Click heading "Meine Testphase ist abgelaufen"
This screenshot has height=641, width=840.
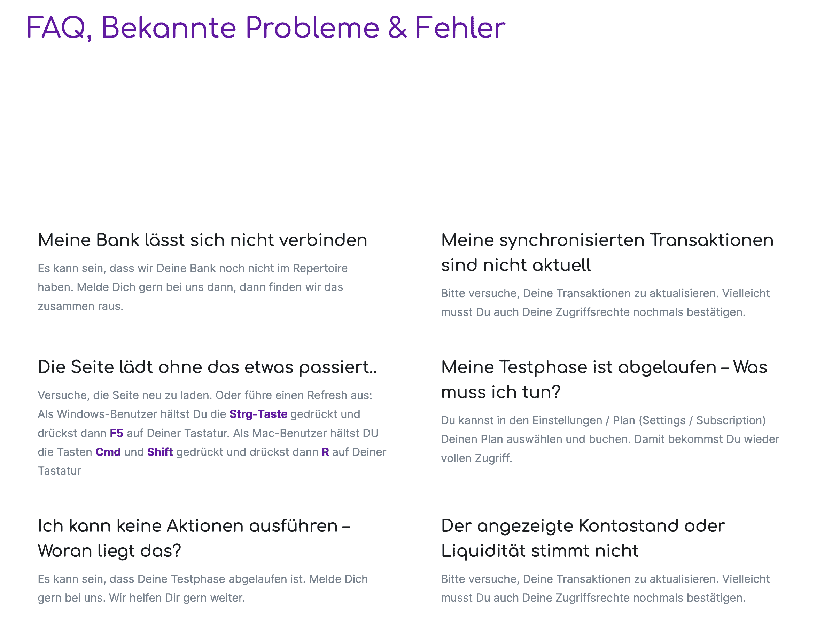(x=604, y=379)
